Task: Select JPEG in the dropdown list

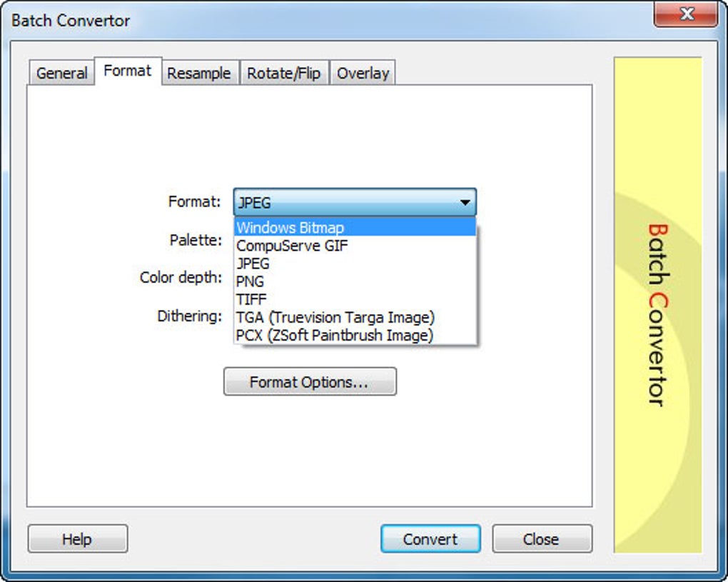Action: click(355, 264)
